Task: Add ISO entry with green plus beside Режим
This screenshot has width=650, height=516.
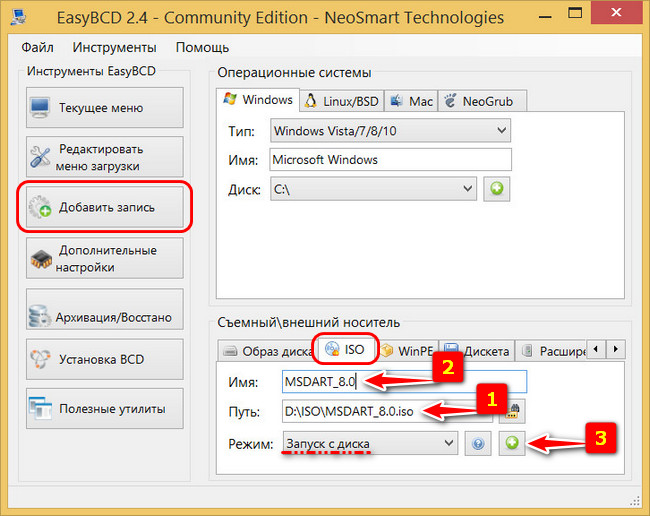Action: 512,443
